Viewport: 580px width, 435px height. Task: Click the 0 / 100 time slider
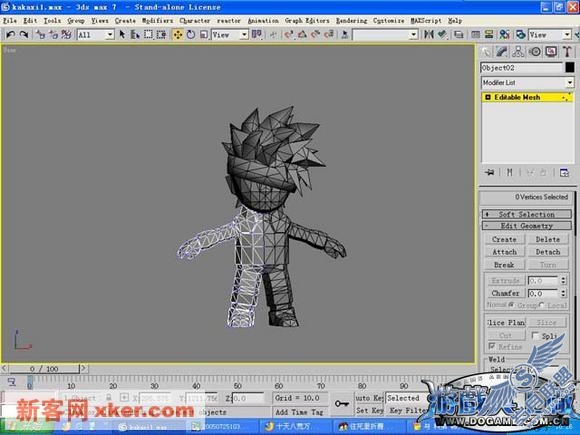(x=44, y=369)
